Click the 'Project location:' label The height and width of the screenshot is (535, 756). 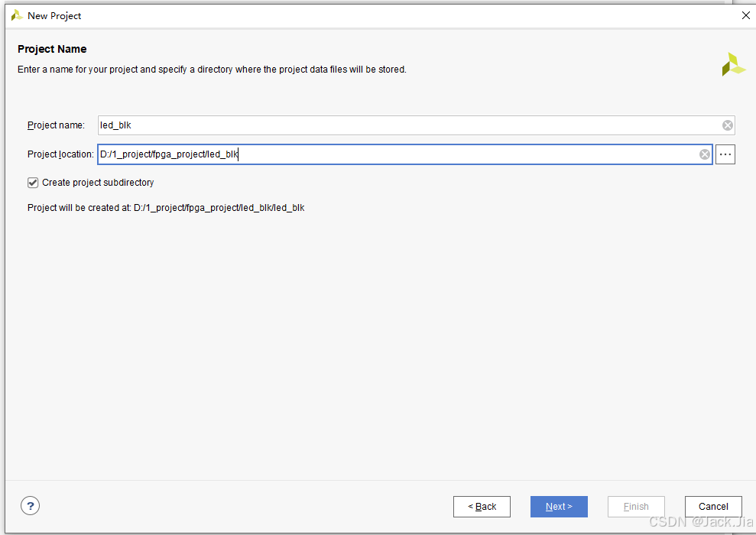coord(60,154)
